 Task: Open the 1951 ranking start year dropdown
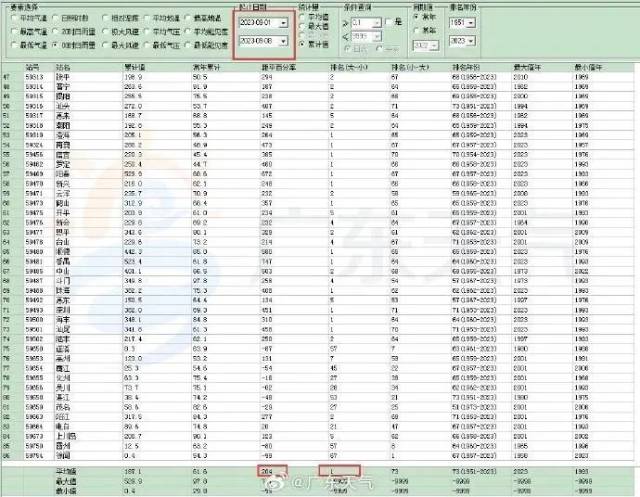[471, 23]
